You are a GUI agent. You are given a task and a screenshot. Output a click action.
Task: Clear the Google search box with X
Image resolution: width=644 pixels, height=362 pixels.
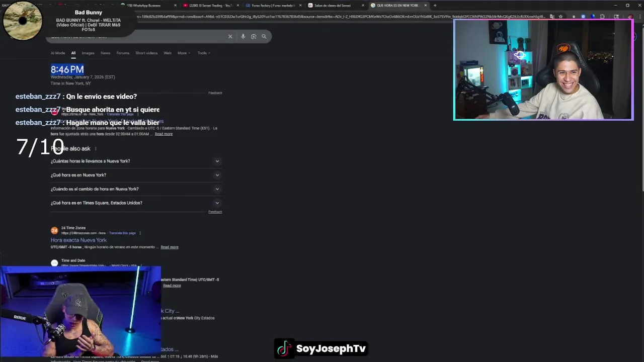pyautogui.click(x=230, y=36)
